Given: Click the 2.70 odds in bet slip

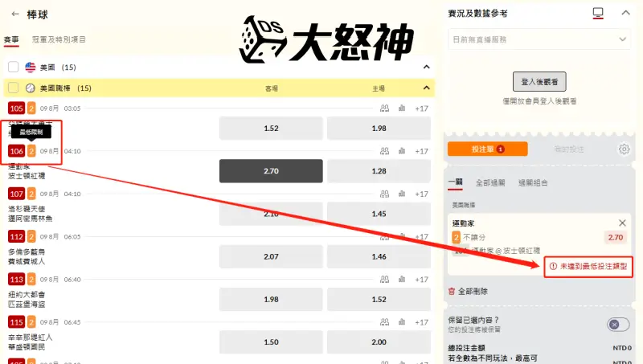Looking at the screenshot, I should [616, 237].
